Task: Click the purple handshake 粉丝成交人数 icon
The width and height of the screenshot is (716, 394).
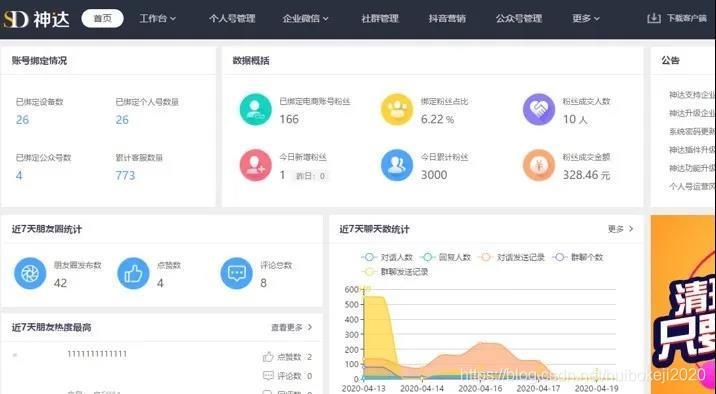Action: 539,109
